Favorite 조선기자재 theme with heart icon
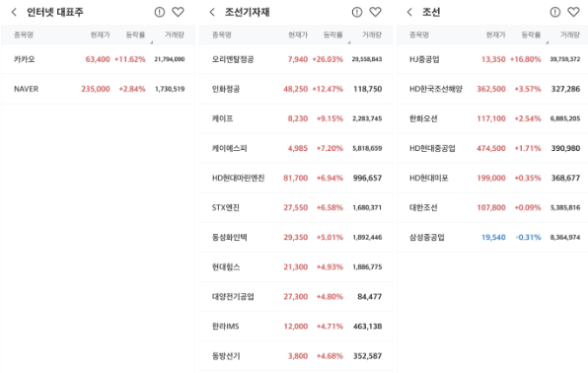 pos(375,12)
